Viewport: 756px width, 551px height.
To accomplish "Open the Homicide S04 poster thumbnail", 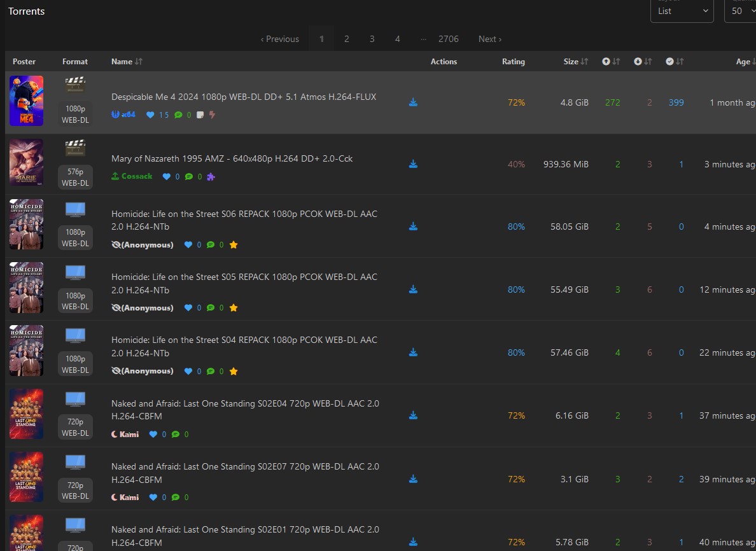I will pos(27,351).
